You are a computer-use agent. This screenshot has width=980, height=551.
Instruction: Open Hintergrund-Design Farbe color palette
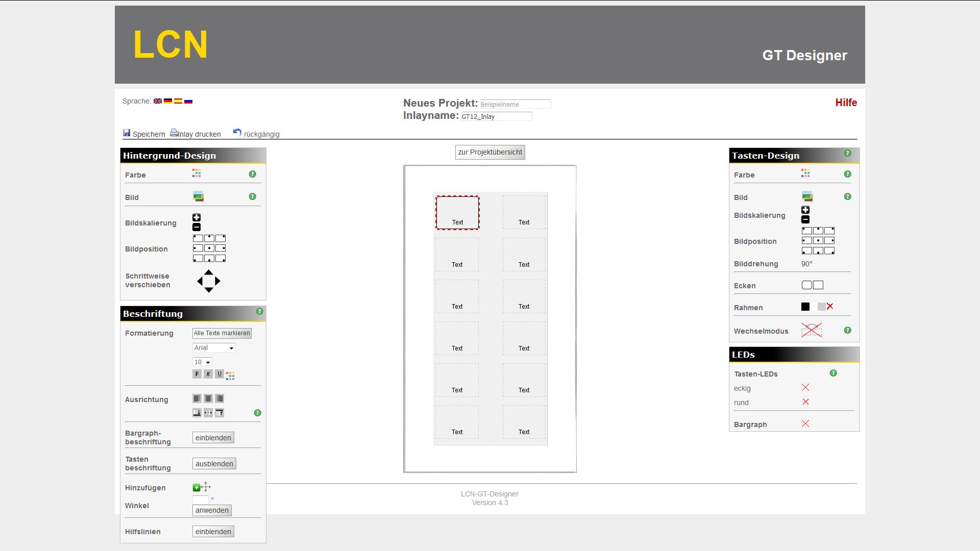[197, 173]
